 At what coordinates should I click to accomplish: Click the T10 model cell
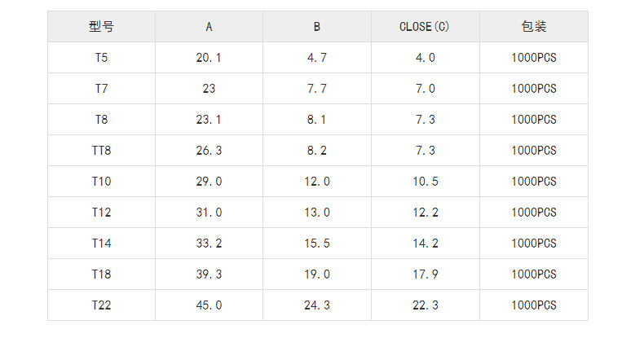[101, 182]
